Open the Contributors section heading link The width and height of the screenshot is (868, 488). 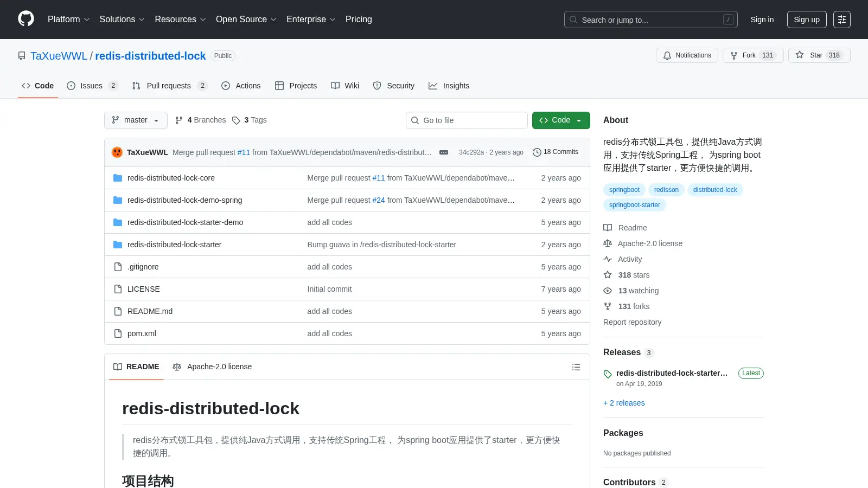[x=635, y=483]
